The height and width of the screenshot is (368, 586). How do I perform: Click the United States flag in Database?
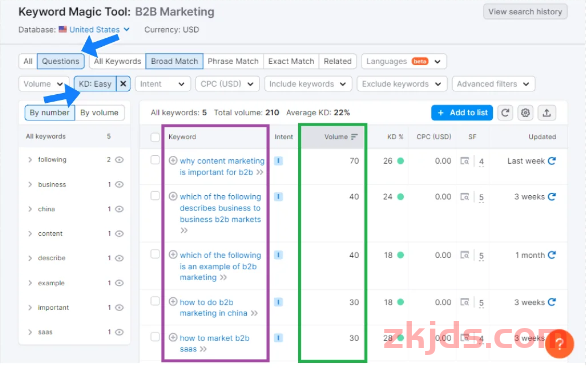[x=63, y=29]
